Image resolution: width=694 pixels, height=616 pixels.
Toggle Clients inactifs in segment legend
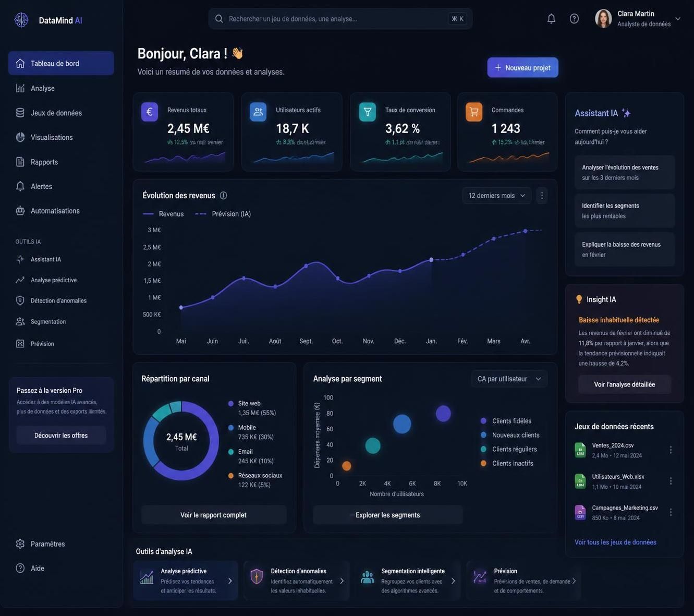click(x=507, y=463)
